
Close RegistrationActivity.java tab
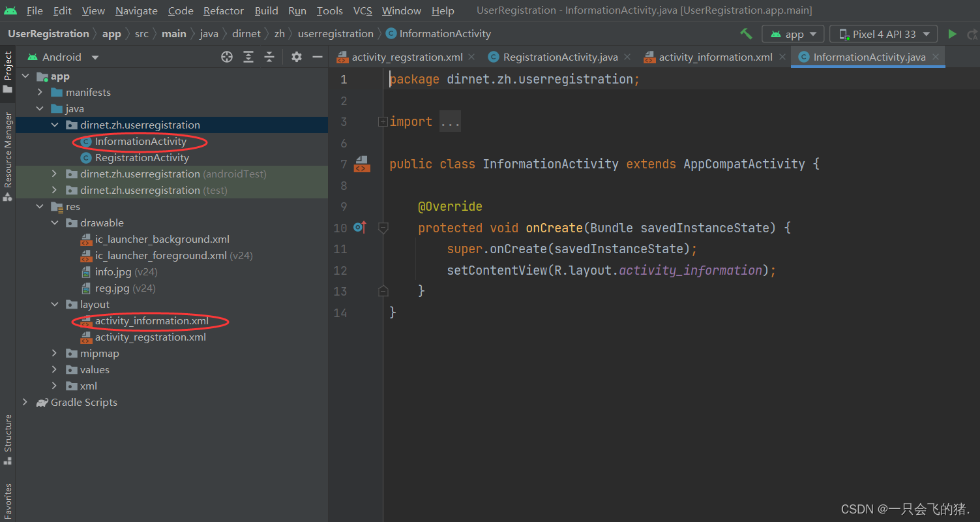[x=627, y=57]
